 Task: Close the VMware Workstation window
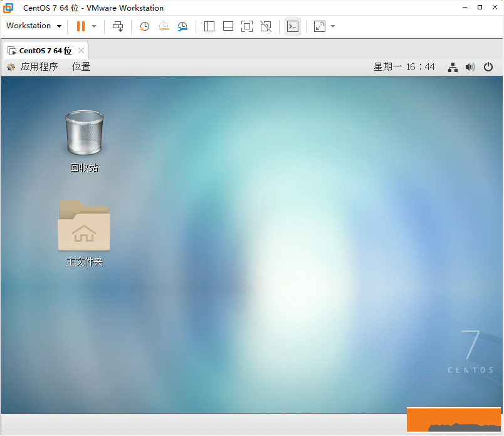click(495, 8)
